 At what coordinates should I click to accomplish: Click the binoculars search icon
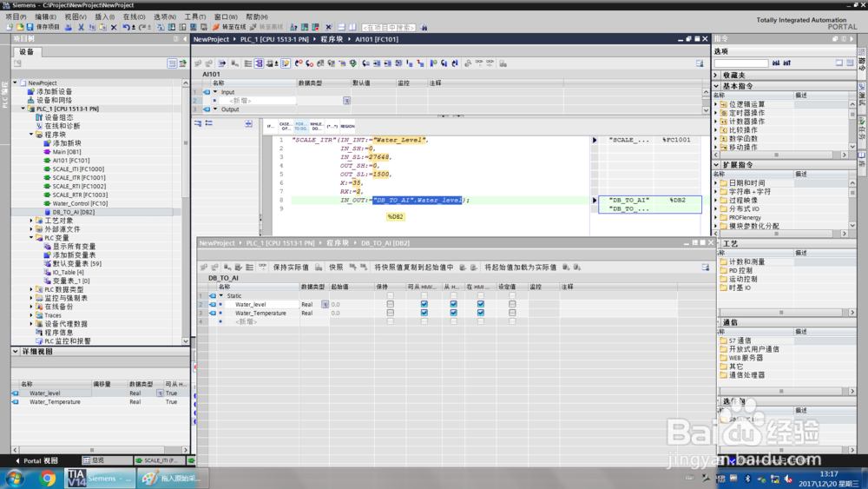click(424, 27)
